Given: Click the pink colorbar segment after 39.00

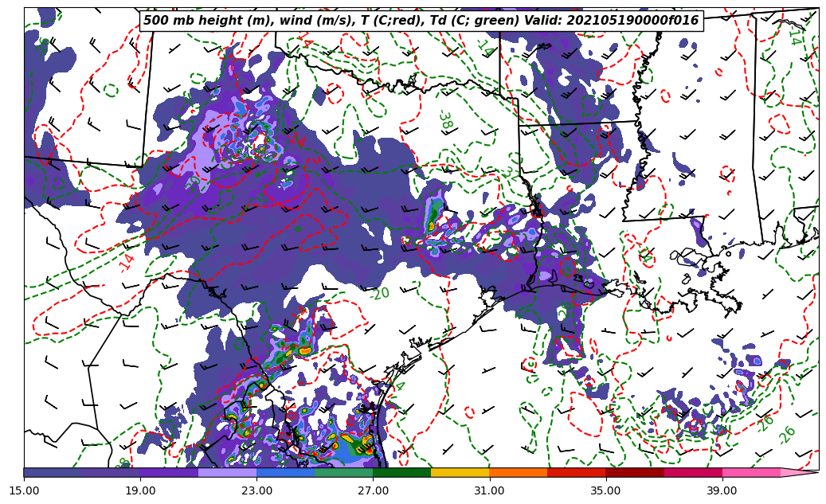Looking at the screenshot, I should point(750,472).
